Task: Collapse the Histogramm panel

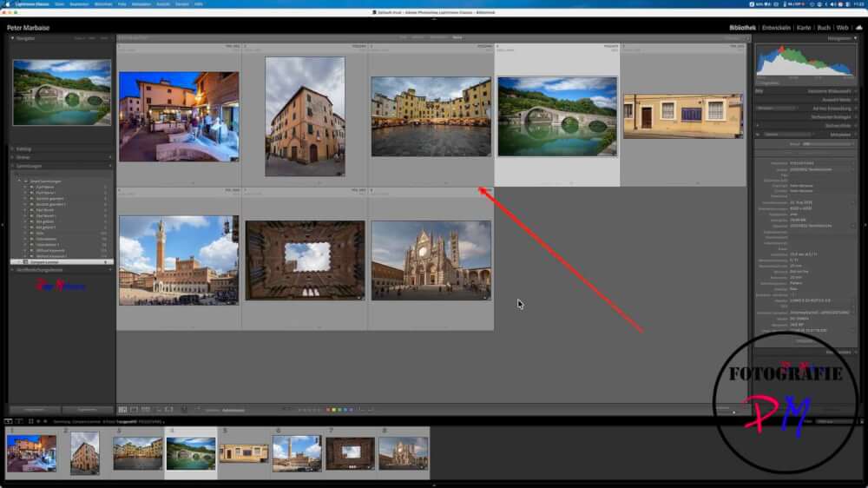Action: (855, 38)
